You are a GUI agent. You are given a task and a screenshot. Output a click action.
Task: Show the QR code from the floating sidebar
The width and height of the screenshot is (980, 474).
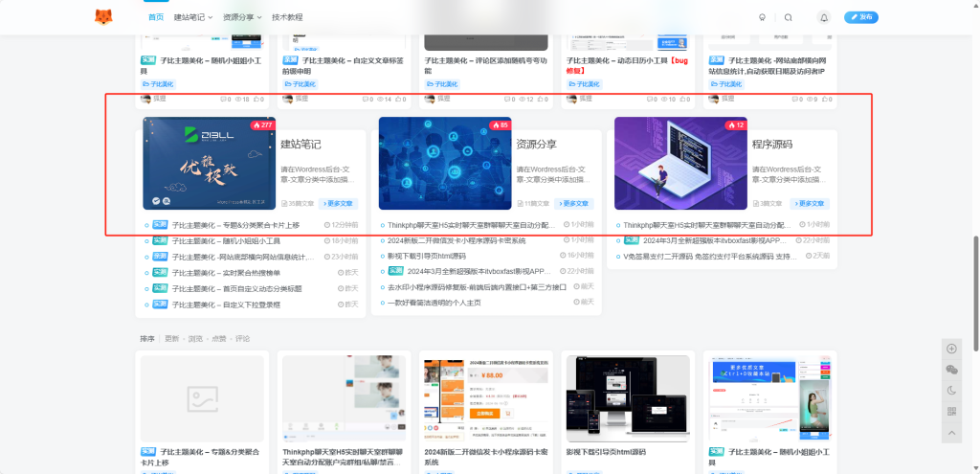[952, 411]
